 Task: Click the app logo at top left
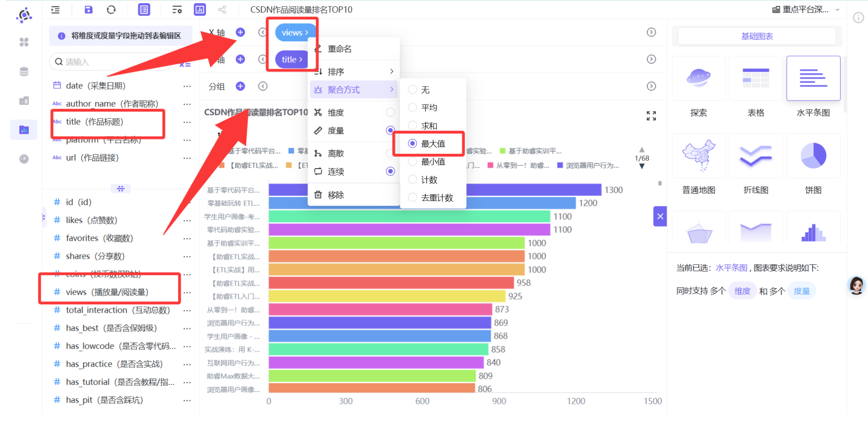24,15
